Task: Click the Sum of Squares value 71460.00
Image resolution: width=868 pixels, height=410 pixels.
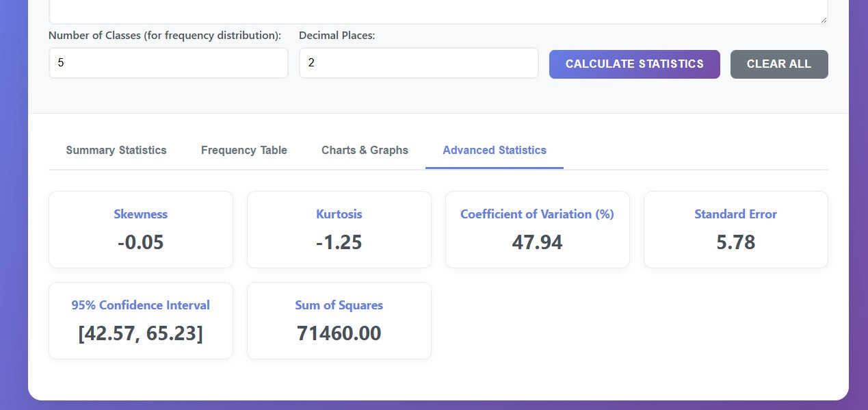Action: point(339,333)
